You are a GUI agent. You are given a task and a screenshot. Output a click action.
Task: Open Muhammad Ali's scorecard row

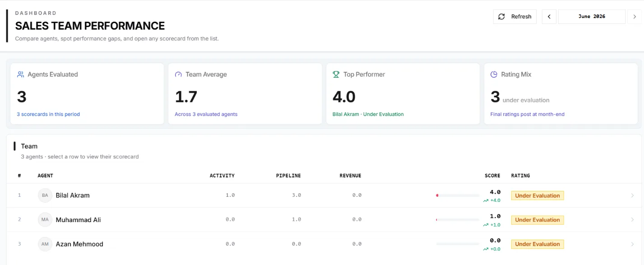[324, 220]
